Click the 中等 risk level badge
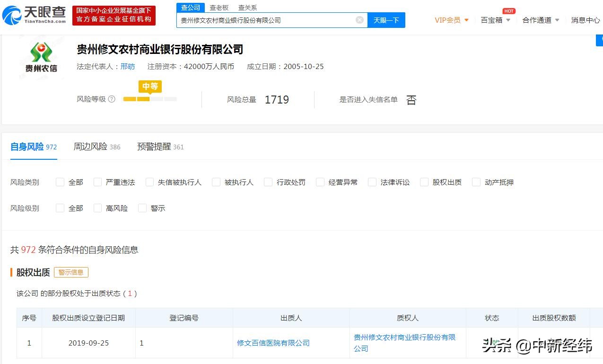 click(x=150, y=87)
